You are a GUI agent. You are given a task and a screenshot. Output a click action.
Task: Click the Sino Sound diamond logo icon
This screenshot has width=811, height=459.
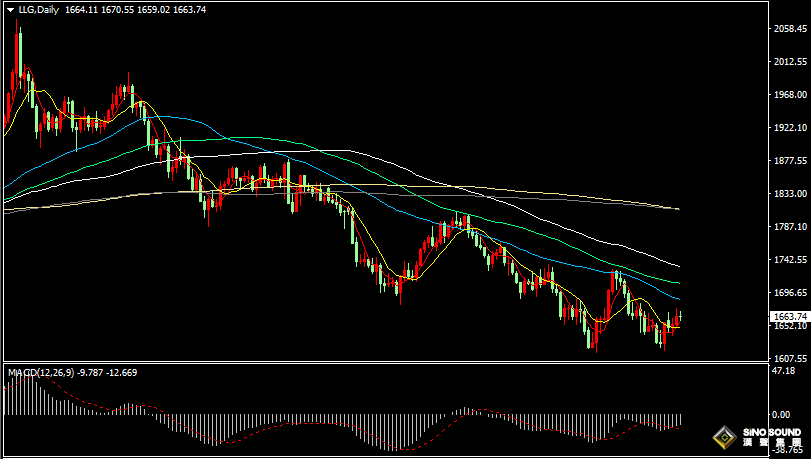[723, 437]
